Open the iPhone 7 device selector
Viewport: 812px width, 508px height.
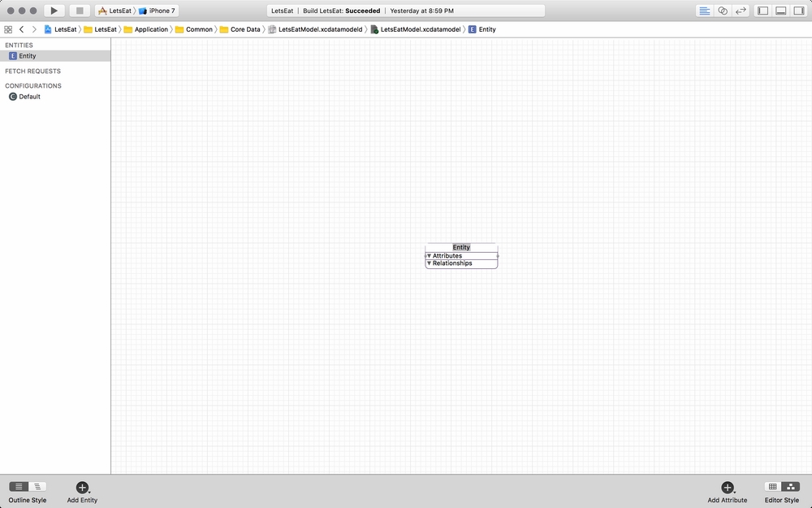coord(161,11)
